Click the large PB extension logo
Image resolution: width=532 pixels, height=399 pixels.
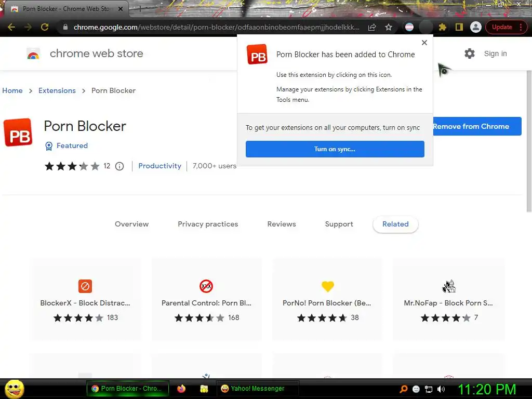(x=18, y=132)
